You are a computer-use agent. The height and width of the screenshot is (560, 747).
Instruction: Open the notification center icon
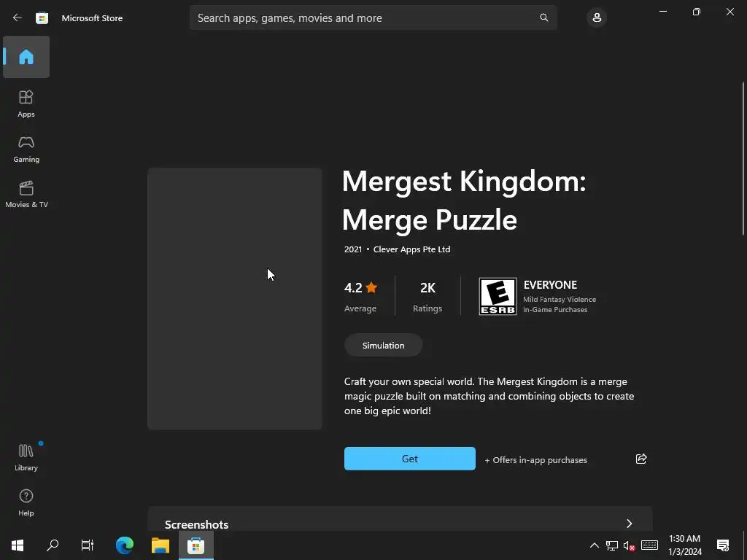(723, 545)
